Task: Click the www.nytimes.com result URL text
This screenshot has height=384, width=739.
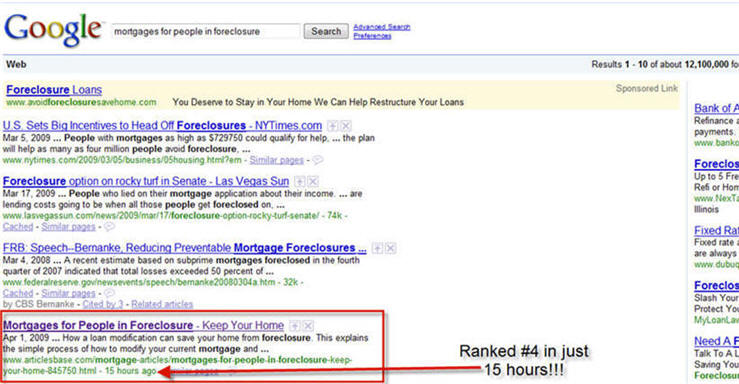Action: pos(122,160)
